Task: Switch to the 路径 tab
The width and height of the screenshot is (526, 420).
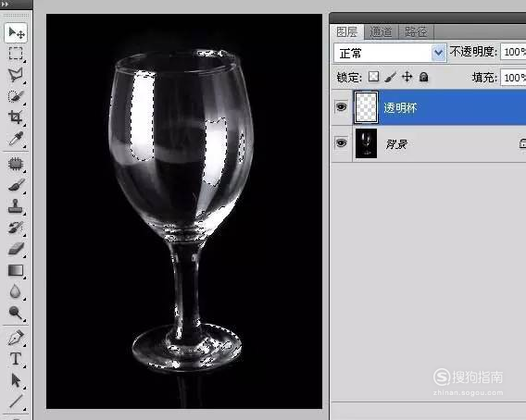Action: tap(416, 31)
